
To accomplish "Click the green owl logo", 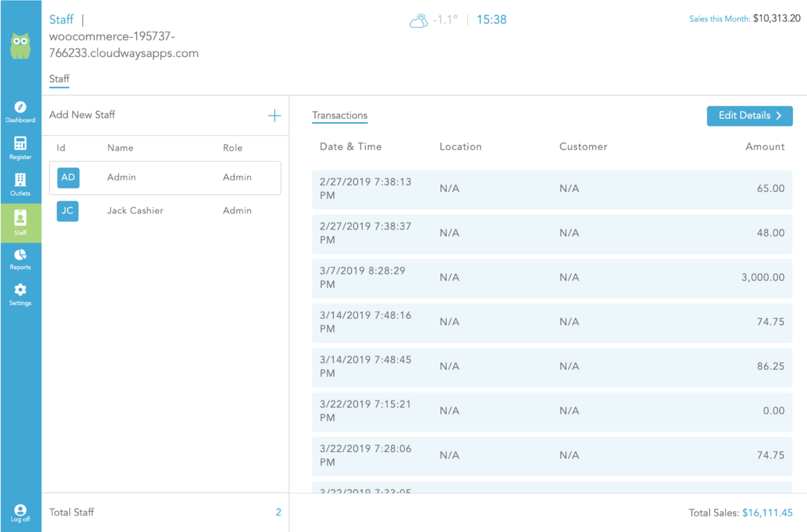I will tap(21, 47).
